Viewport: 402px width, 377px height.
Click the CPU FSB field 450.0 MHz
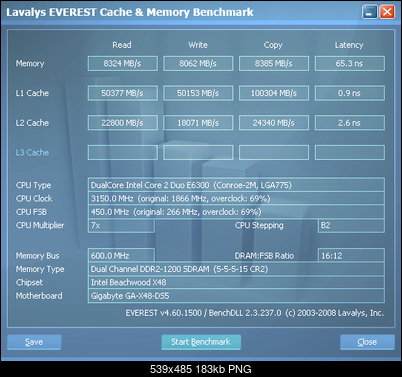[x=236, y=212]
